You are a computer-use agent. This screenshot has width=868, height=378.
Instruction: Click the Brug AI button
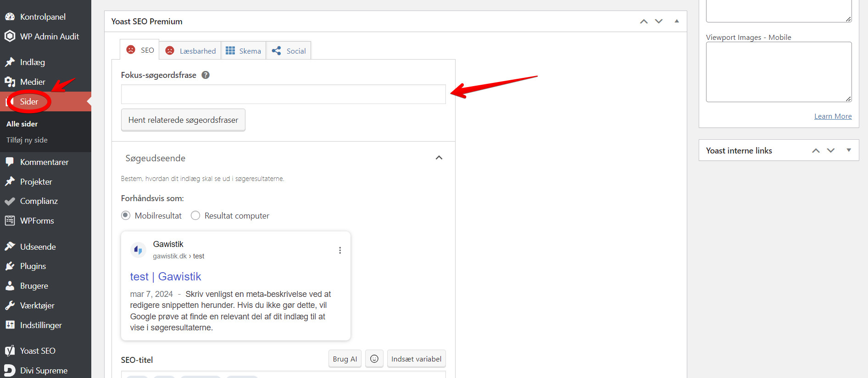345,359
